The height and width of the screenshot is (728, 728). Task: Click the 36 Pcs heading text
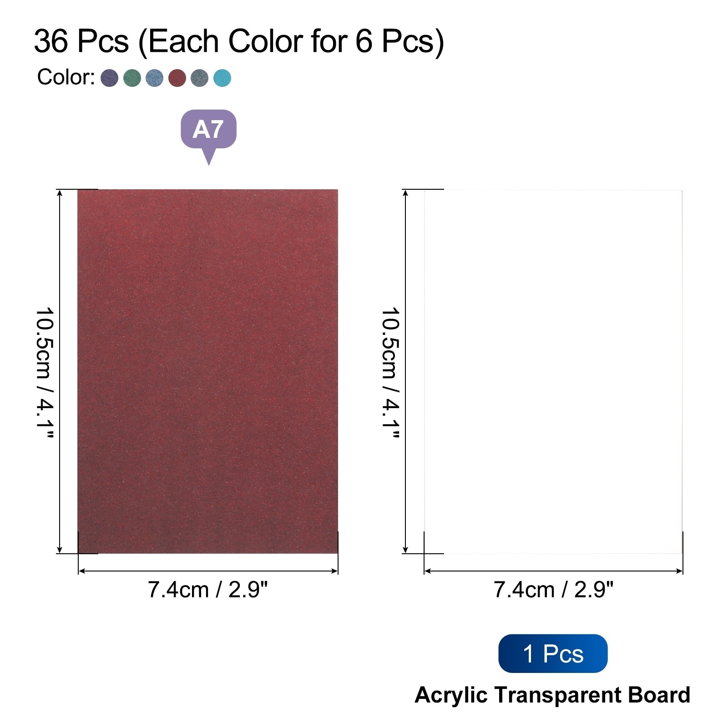pyautogui.click(x=239, y=41)
